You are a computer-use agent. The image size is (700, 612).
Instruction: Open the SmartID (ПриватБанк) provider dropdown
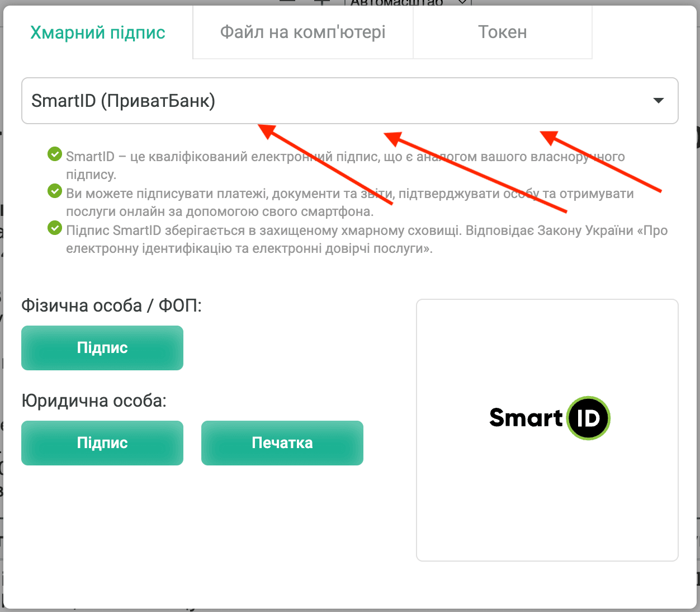(350, 101)
